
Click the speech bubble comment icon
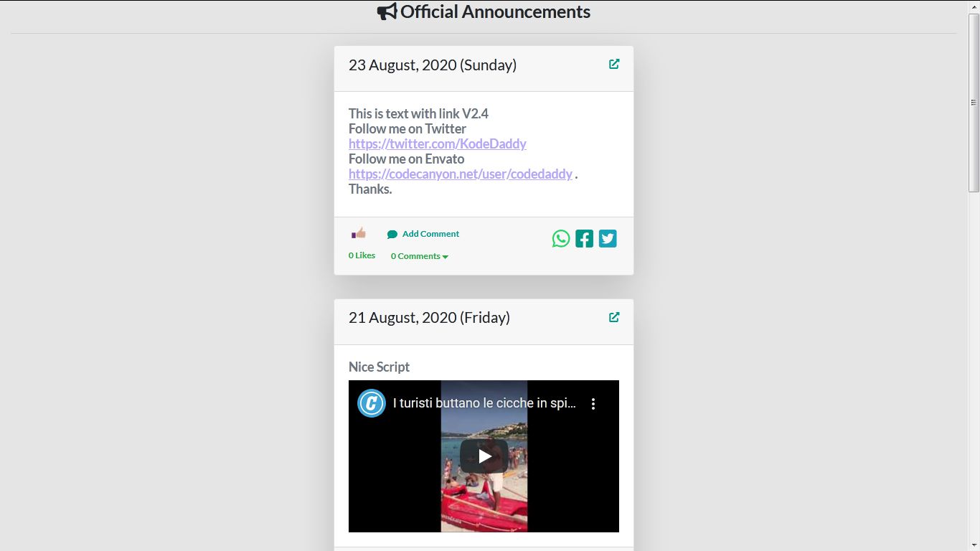(x=392, y=233)
